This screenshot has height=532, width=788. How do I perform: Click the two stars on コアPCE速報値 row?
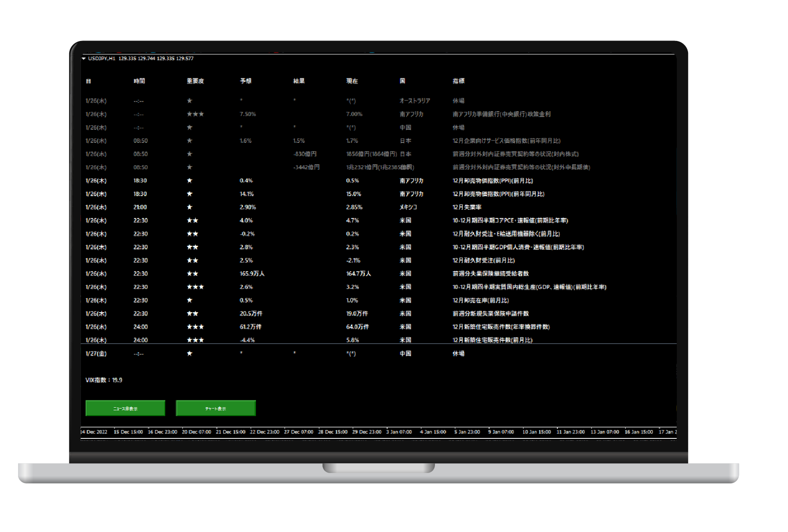pyautogui.click(x=193, y=220)
